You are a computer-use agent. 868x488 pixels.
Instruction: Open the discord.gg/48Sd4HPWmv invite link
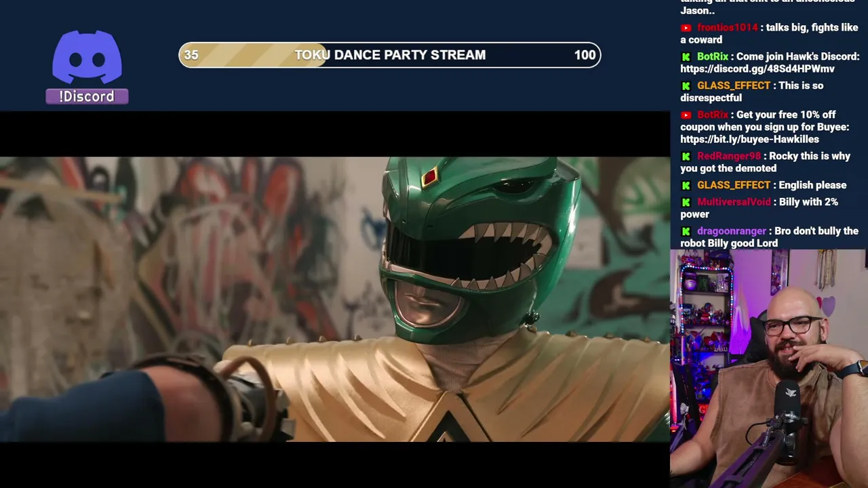pyautogui.click(x=757, y=69)
